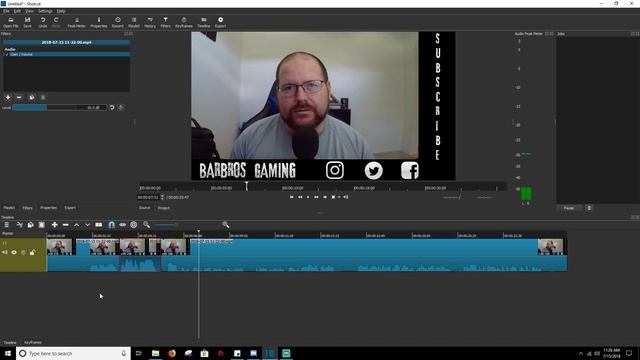Reset the Level value to default
Screen dimensions: 640x360
click(x=112, y=107)
